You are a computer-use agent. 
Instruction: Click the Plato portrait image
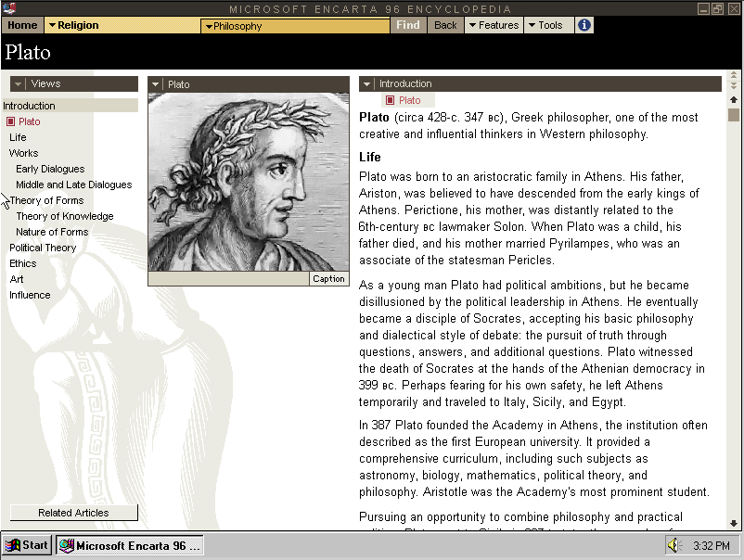click(248, 182)
